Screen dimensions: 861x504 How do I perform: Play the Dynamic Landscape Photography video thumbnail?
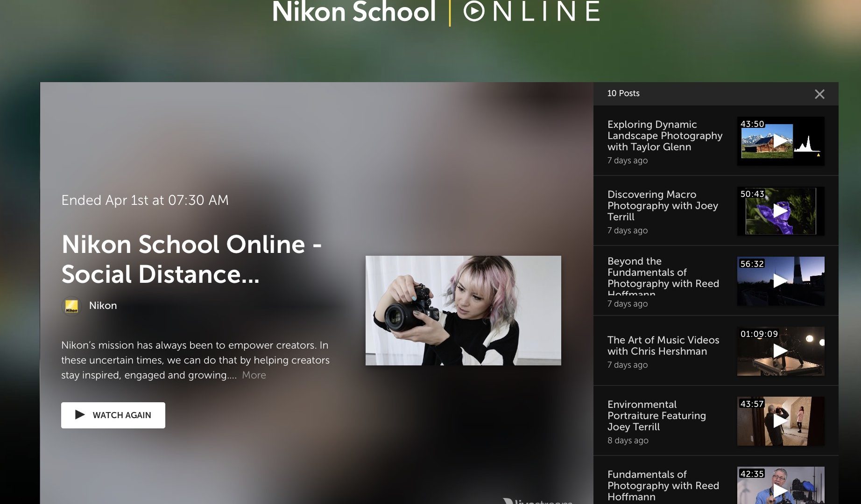(x=780, y=141)
